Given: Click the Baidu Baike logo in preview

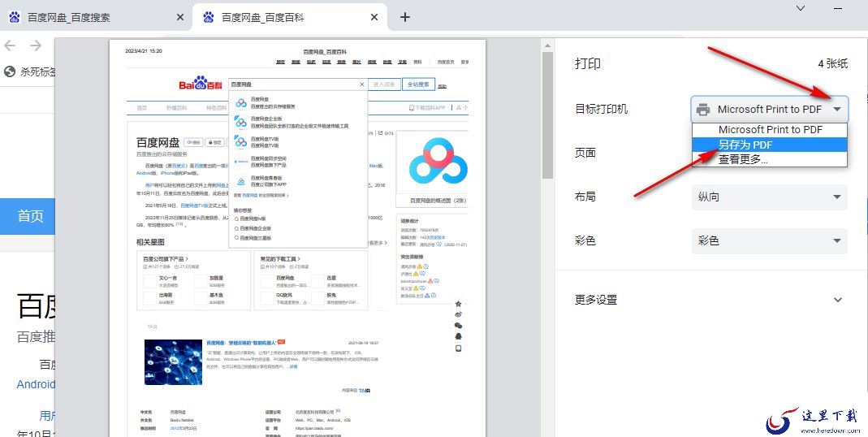Looking at the screenshot, I should [x=201, y=84].
